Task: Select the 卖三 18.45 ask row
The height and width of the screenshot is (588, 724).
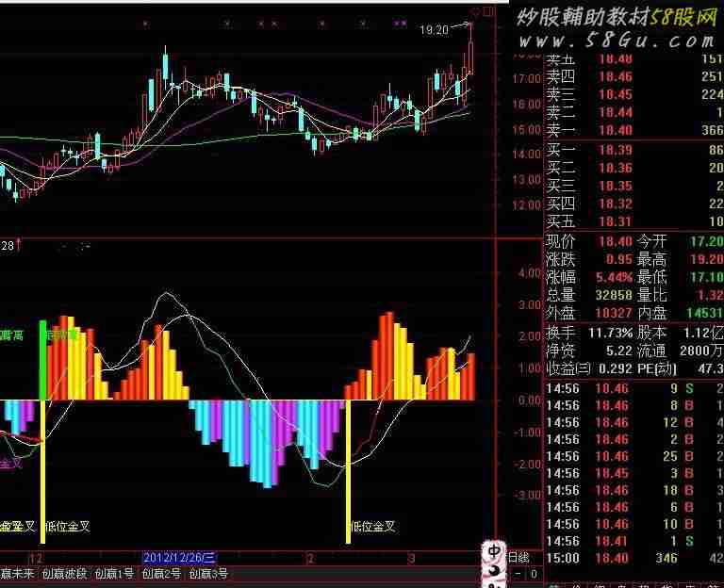Action: coord(634,94)
